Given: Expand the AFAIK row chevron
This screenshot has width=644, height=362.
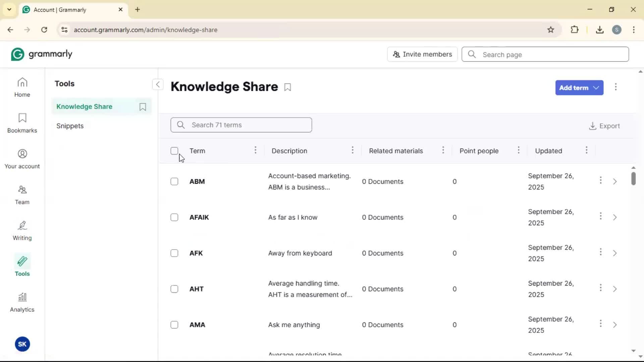Looking at the screenshot, I should click(615, 217).
